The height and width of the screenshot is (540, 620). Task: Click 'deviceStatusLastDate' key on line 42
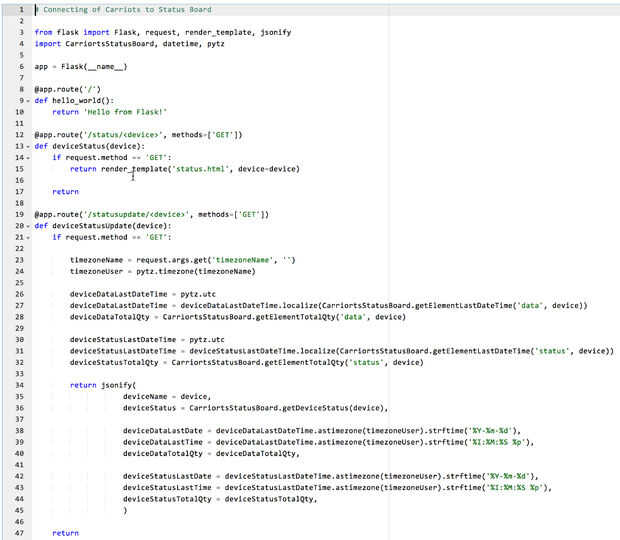pos(167,476)
